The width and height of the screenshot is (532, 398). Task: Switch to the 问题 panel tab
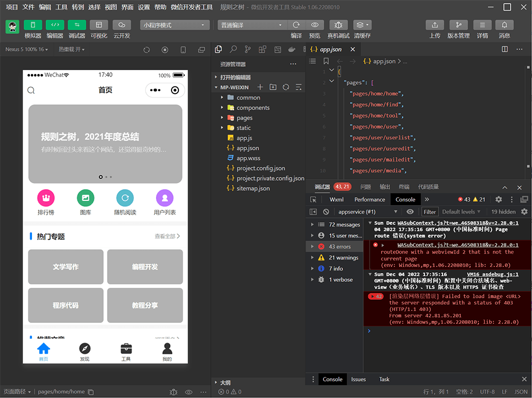click(x=365, y=187)
